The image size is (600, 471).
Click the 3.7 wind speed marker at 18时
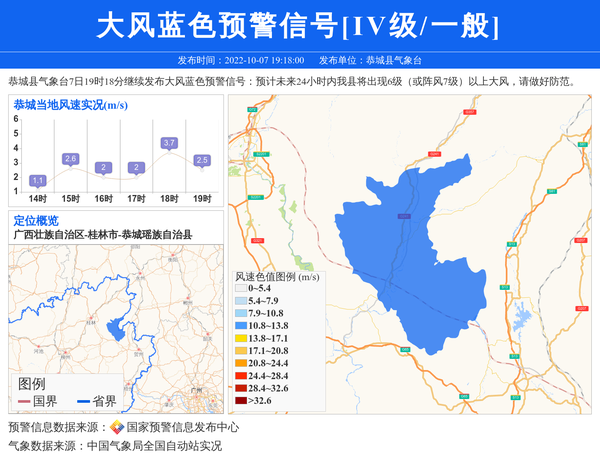tap(169, 143)
